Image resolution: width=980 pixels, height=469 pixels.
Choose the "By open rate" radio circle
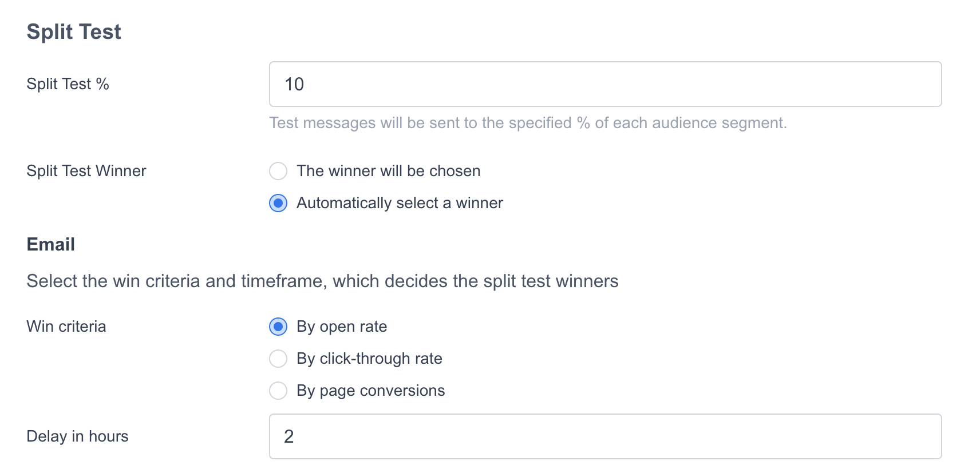tap(278, 327)
